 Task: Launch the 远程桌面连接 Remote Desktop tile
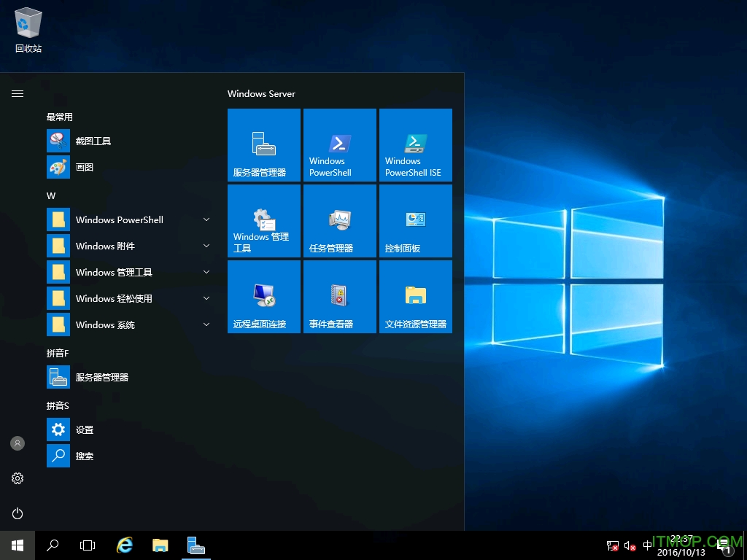point(263,297)
